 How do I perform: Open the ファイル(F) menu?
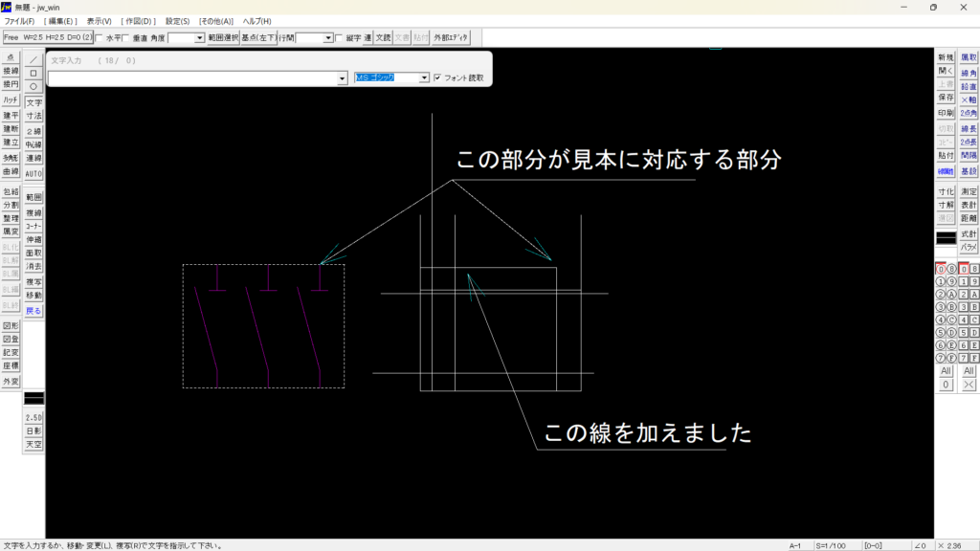tap(19, 21)
